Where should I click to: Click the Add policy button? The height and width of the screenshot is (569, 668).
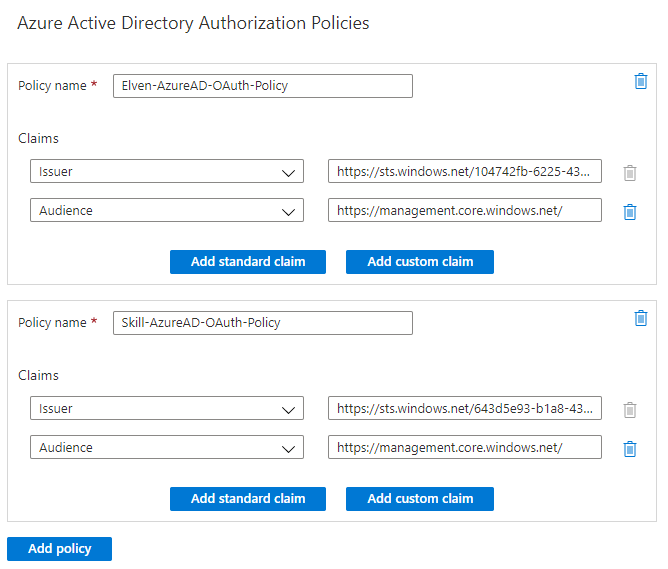coord(60,549)
